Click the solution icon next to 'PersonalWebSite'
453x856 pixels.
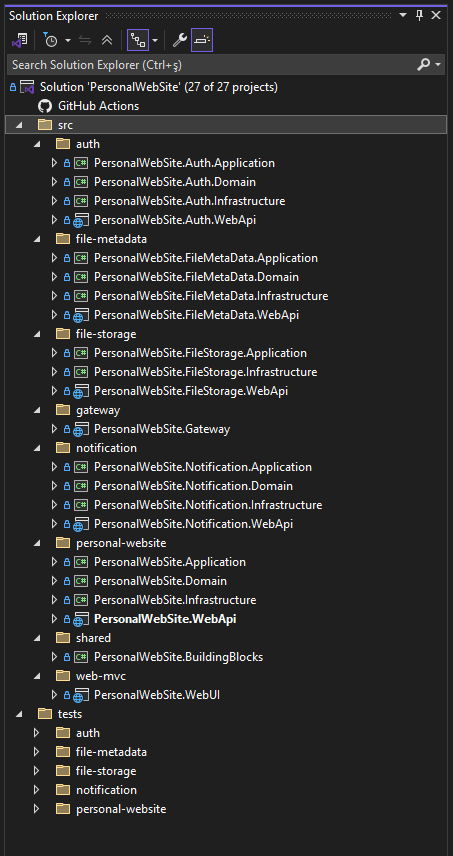coord(27,87)
